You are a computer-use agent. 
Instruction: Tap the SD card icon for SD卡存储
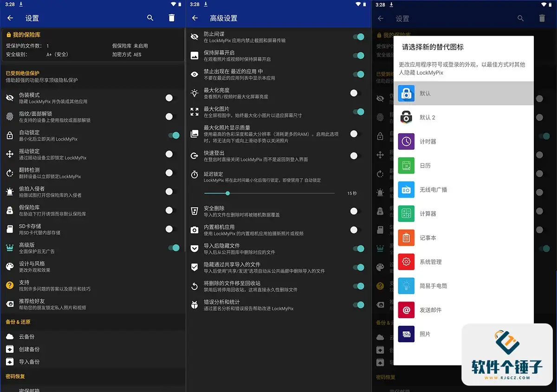[x=10, y=229]
